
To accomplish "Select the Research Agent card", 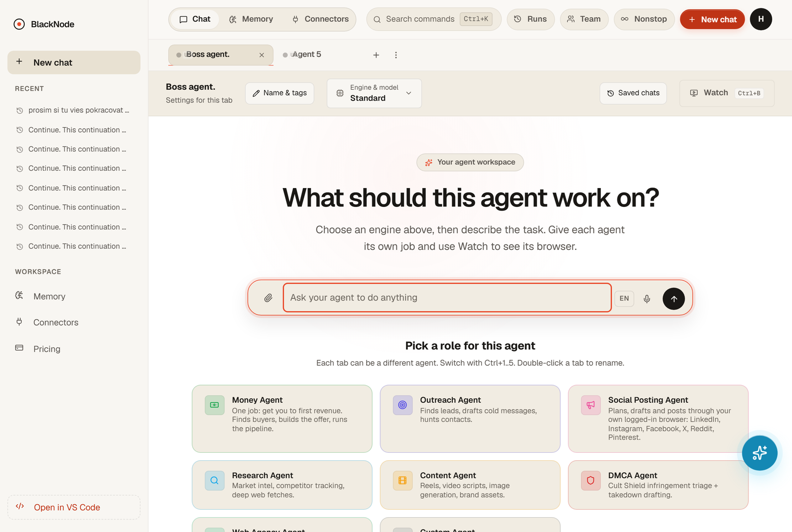I will [282, 485].
